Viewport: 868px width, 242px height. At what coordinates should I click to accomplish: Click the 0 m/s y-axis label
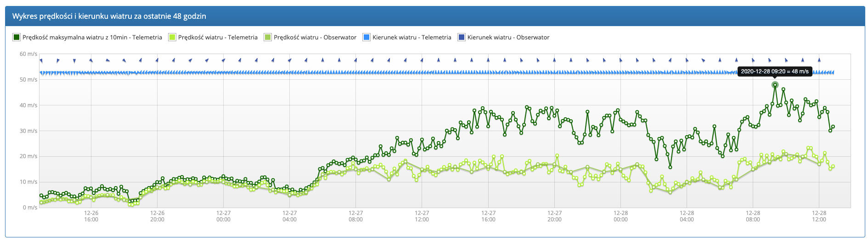click(x=30, y=208)
